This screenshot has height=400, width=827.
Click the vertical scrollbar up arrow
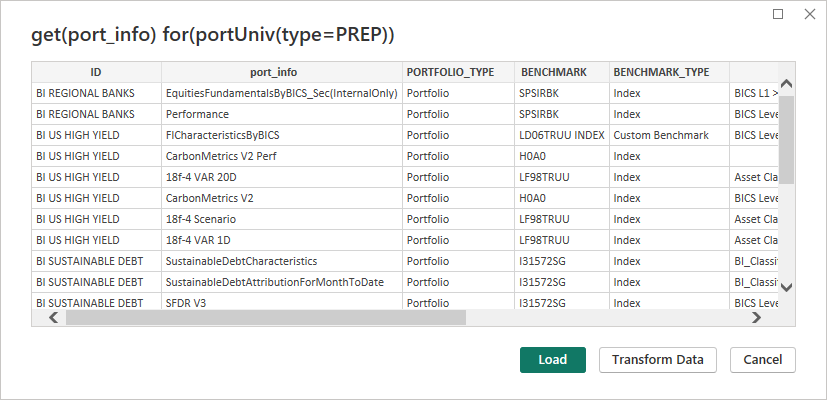point(786,84)
